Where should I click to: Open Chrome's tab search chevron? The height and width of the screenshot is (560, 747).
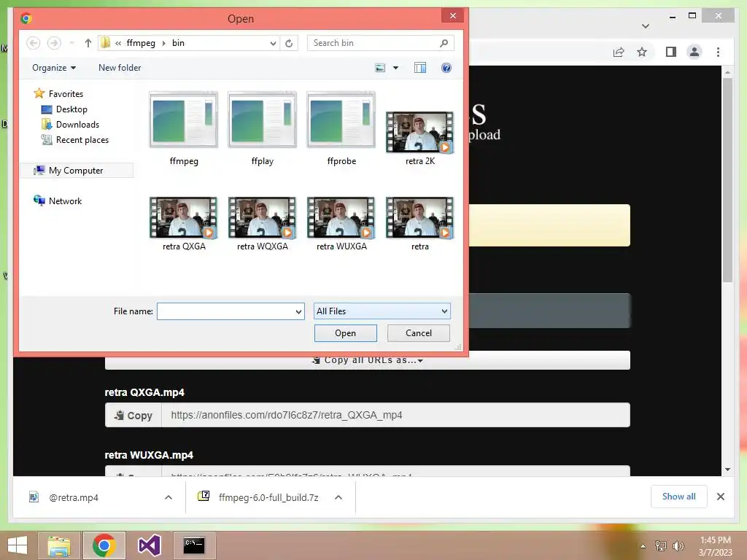tap(645, 26)
